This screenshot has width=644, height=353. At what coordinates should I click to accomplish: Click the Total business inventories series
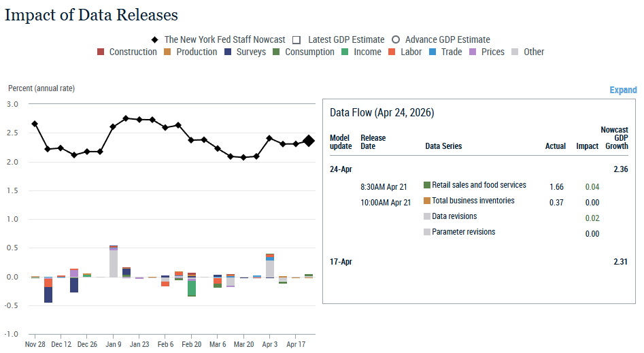(473, 201)
